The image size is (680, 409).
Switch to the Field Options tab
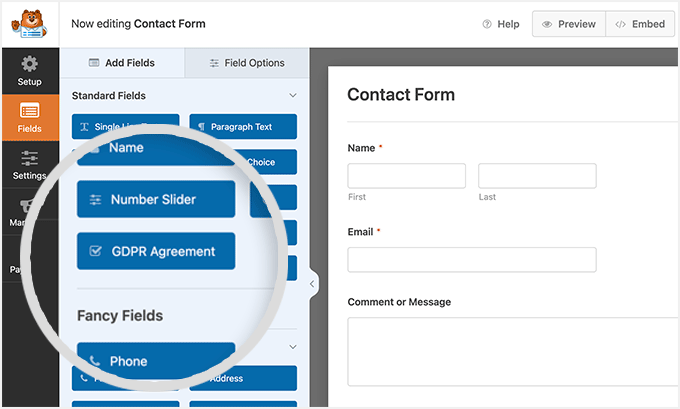(247, 63)
